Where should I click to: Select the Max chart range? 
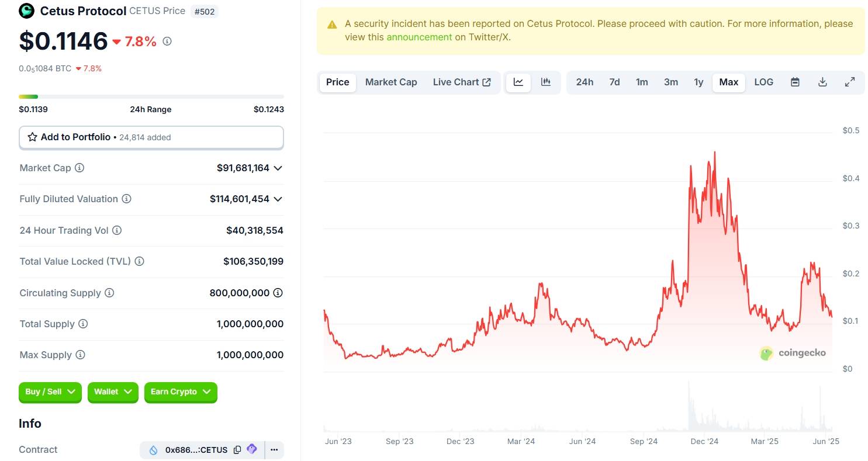[x=729, y=82]
